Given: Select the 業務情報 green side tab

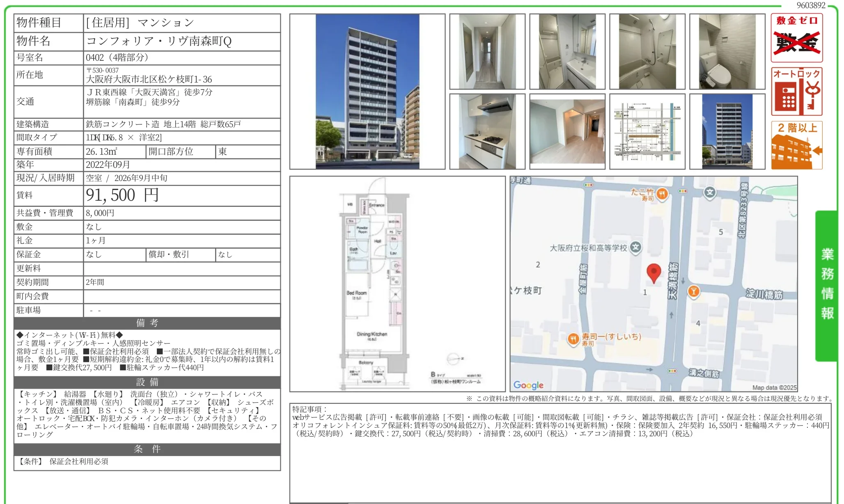Looking at the screenshot, I should [827, 285].
